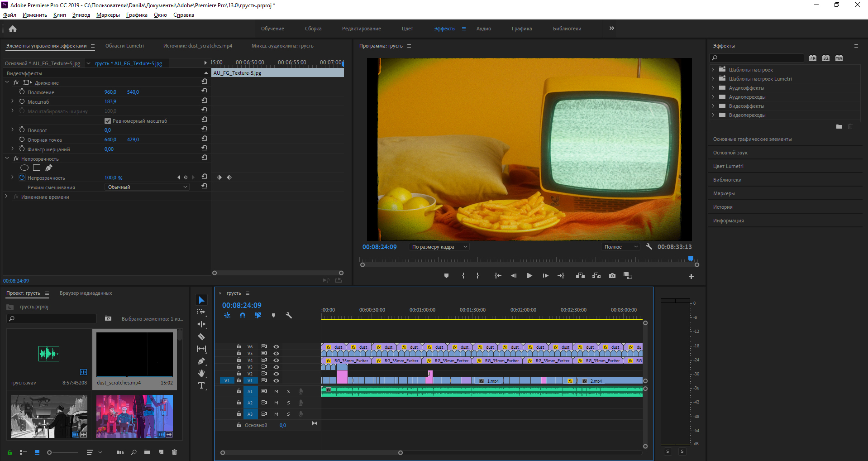868x461 pixels.
Task: Select the Selection tool arrow
Action: point(201,300)
